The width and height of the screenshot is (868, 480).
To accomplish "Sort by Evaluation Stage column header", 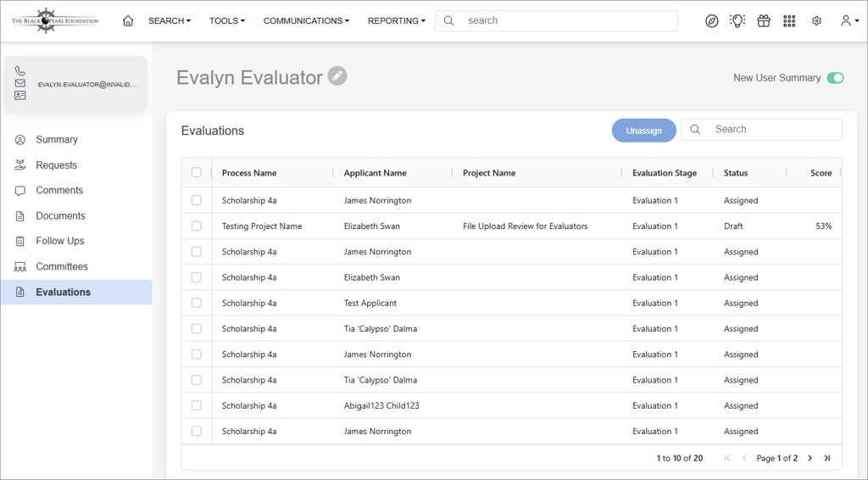I will pos(665,173).
